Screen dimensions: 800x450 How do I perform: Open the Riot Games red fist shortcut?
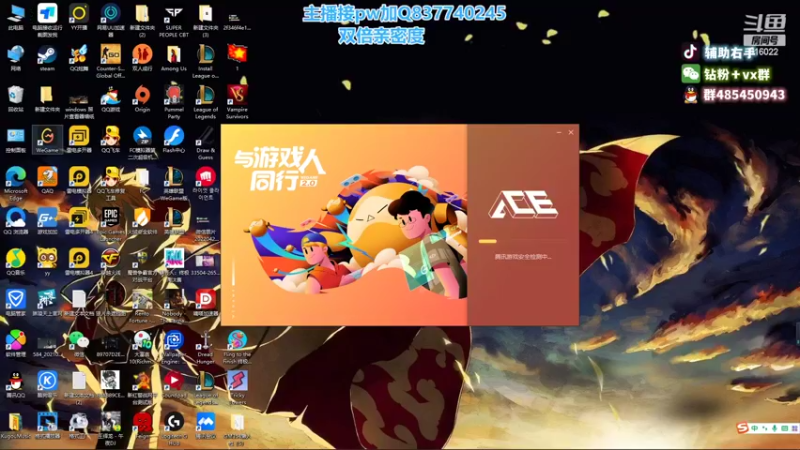tap(205, 184)
